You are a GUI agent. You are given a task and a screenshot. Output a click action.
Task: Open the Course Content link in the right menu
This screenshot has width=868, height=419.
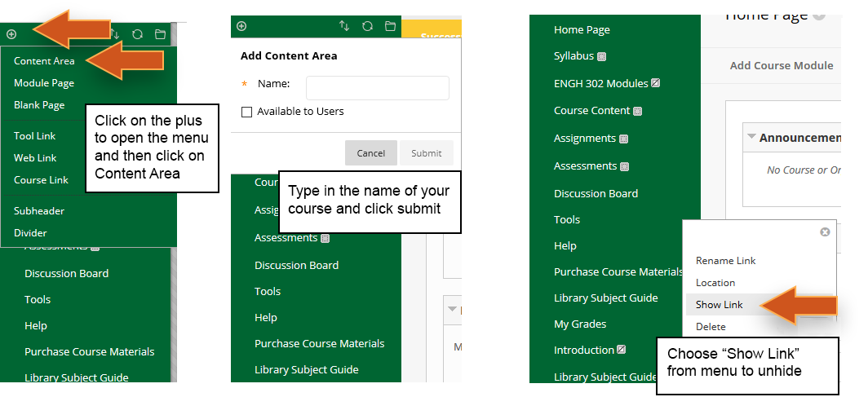coord(591,110)
